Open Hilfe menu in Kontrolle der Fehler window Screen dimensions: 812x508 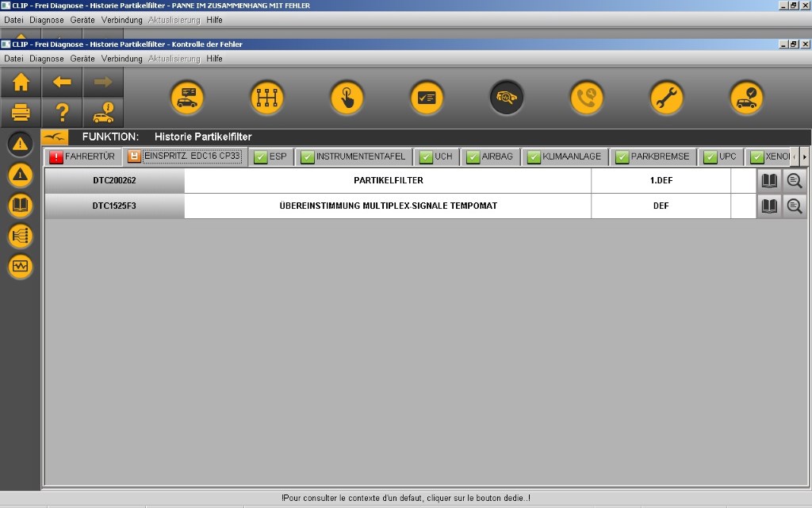point(214,59)
